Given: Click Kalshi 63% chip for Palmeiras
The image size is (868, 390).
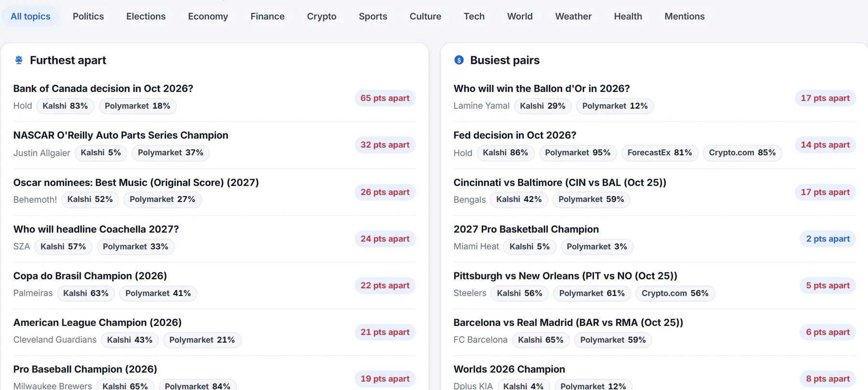Looking at the screenshot, I should 86,294.
